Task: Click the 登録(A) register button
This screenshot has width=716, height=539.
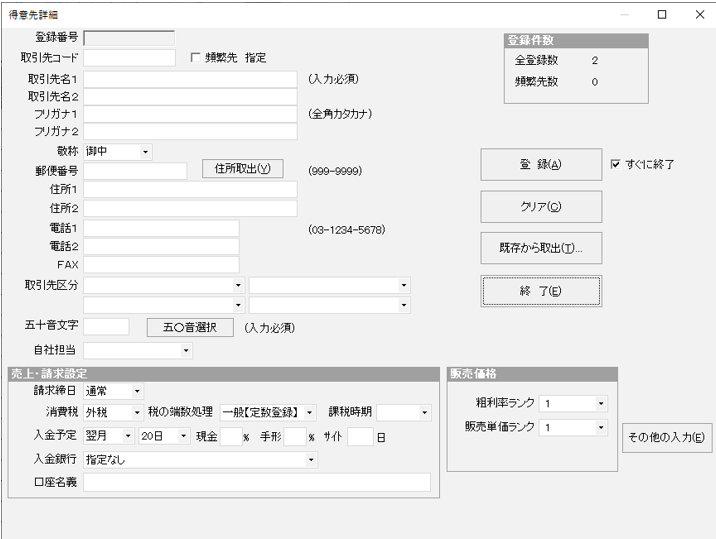Action: click(x=541, y=165)
